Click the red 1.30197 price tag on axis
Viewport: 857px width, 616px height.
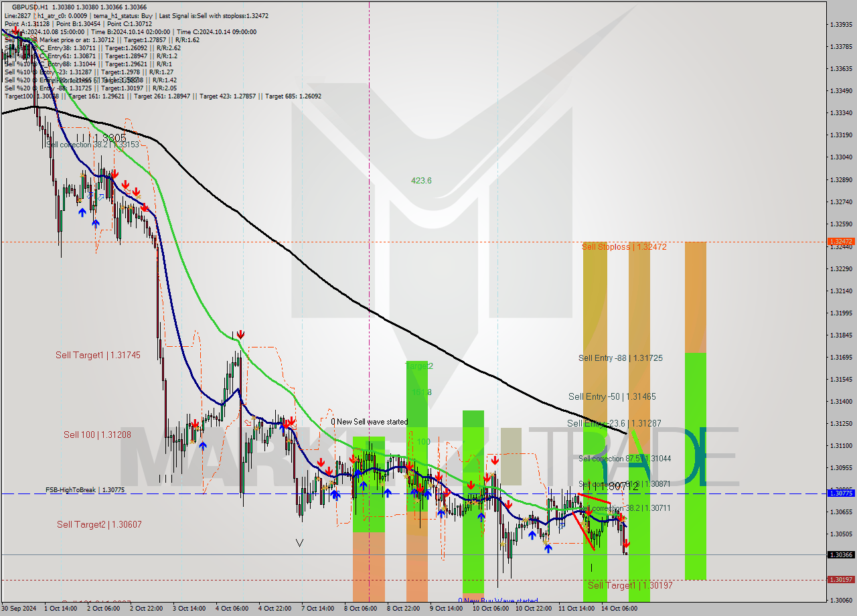841,580
